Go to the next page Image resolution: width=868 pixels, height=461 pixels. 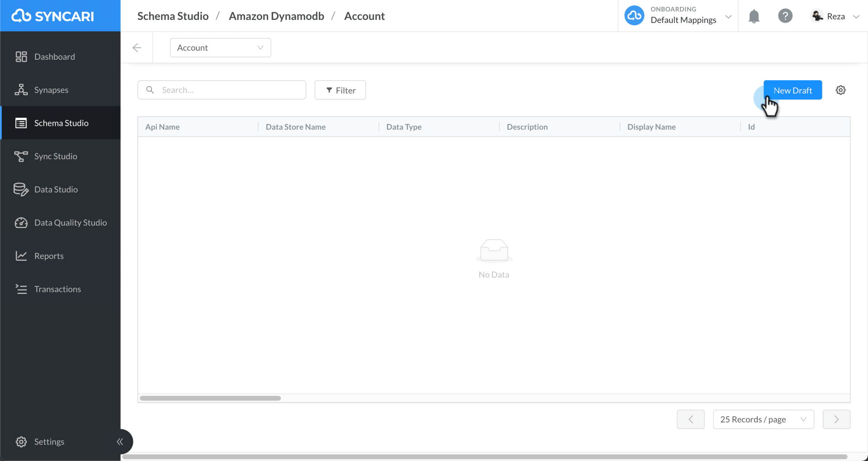coord(836,419)
